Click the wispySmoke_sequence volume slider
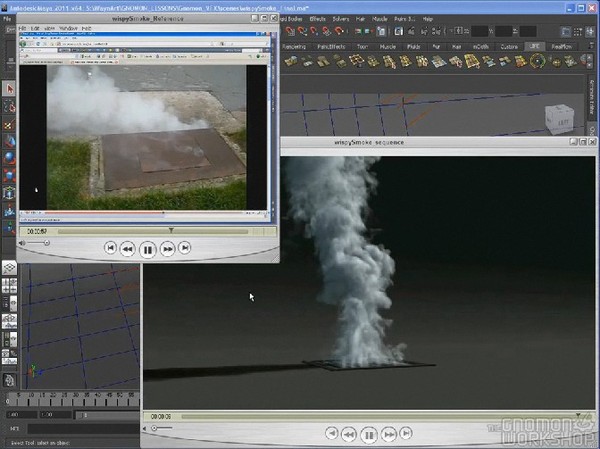Image resolution: width=600 pixels, height=449 pixels. pyautogui.click(x=161, y=428)
